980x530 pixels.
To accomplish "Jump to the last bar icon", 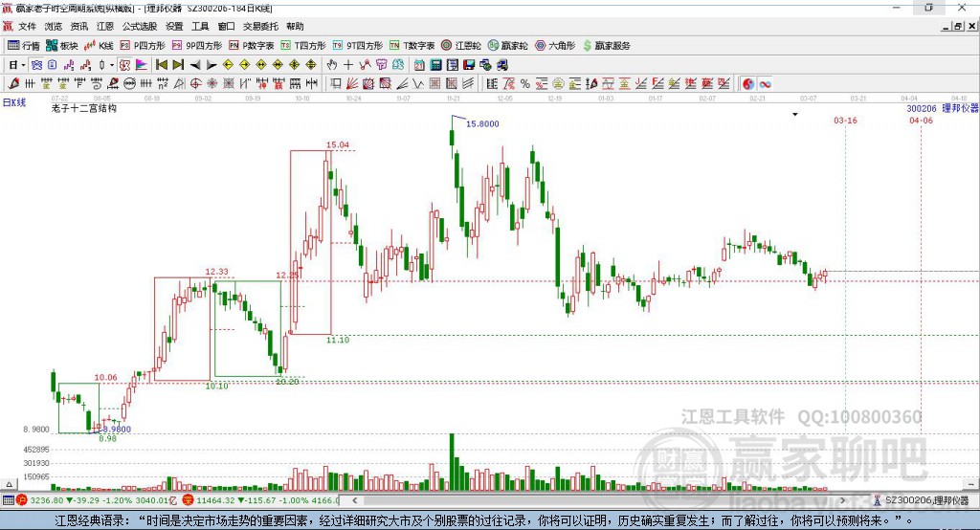I will 178,64.
